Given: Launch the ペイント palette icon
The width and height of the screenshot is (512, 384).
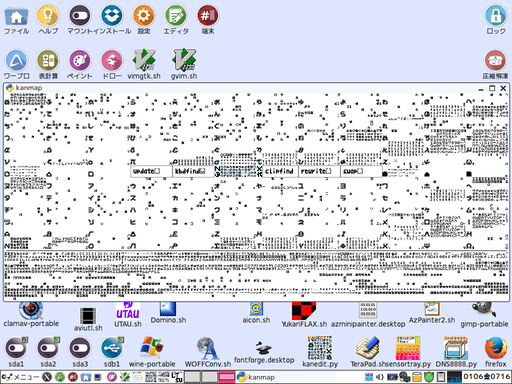Looking at the screenshot, I should tap(80, 61).
